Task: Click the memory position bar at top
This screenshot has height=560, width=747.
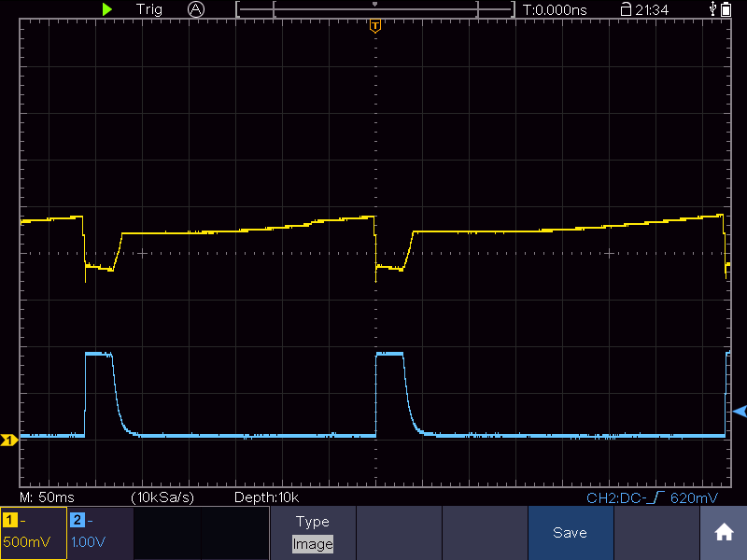Action: pos(375,9)
